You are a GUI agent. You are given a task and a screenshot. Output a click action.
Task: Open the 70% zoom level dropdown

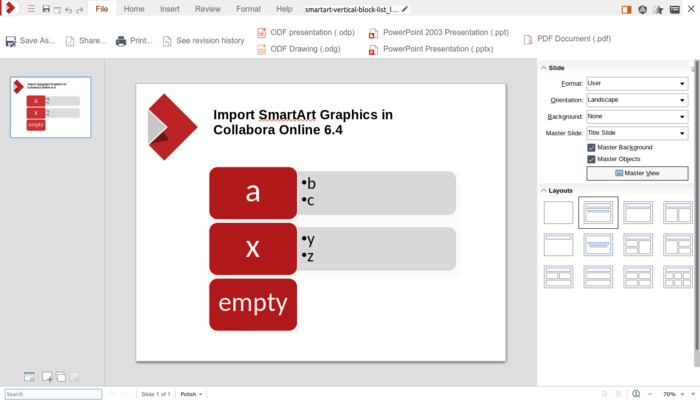click(x=673, y=394)
